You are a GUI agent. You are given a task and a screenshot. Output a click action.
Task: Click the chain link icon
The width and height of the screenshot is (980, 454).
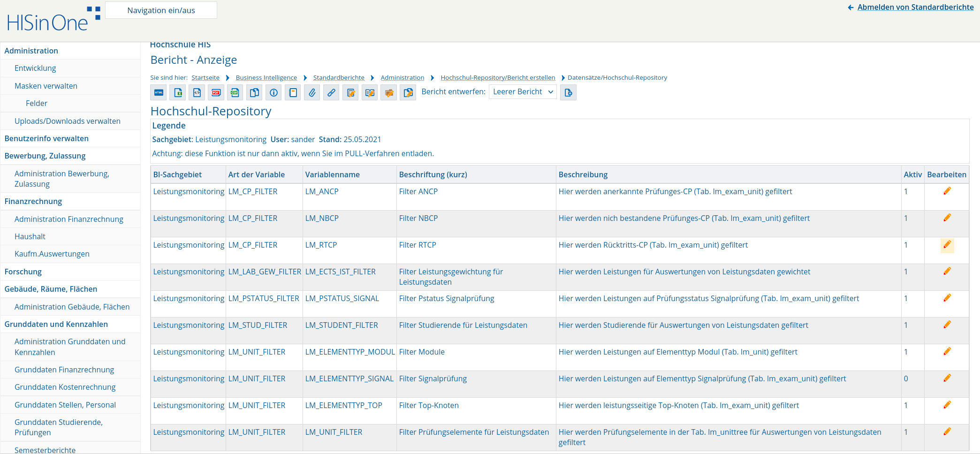click(x=331, y=92)
